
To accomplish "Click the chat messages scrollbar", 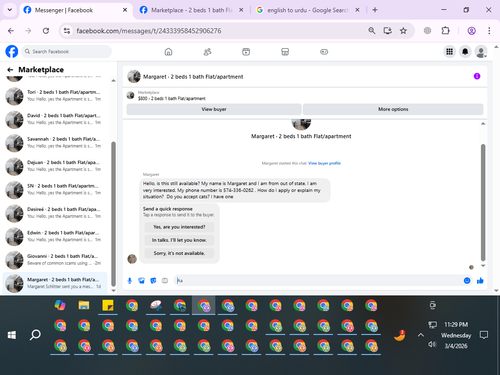I will [x=483, y=202].
